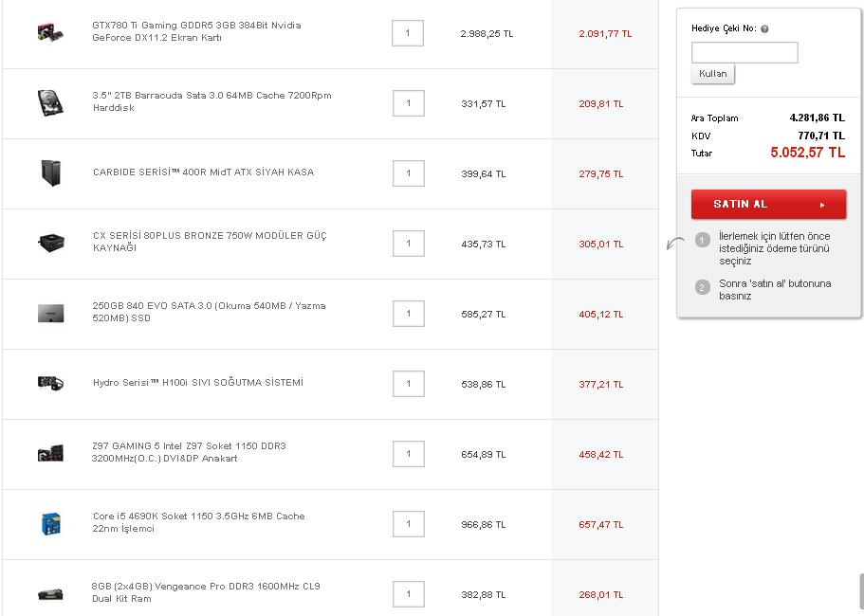Viewport: 864px width, 616px height.
Task: Click the red SATIN AL button
Action: [x=768, y=204]
